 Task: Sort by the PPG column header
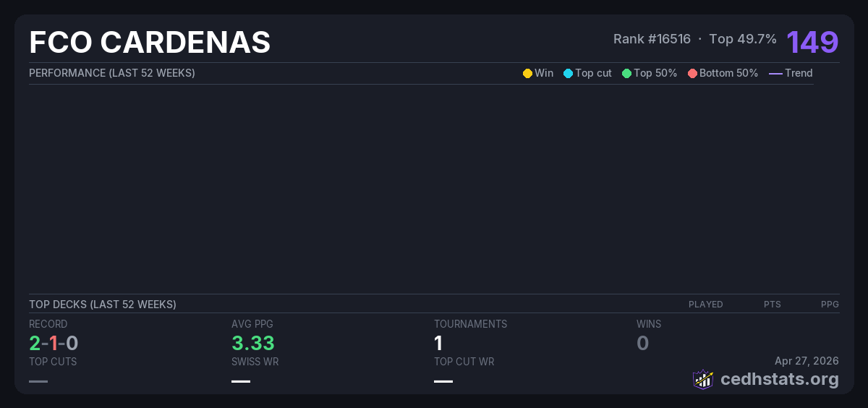[830, 305]
